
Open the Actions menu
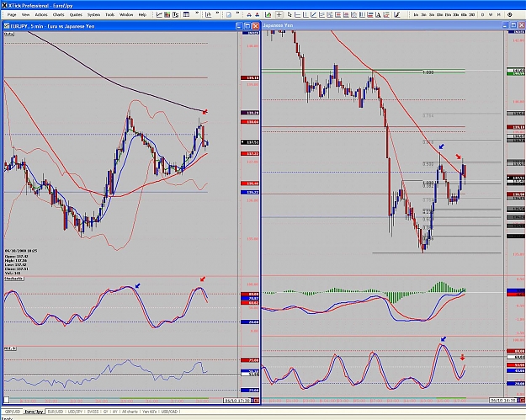(x=41, y=15)
